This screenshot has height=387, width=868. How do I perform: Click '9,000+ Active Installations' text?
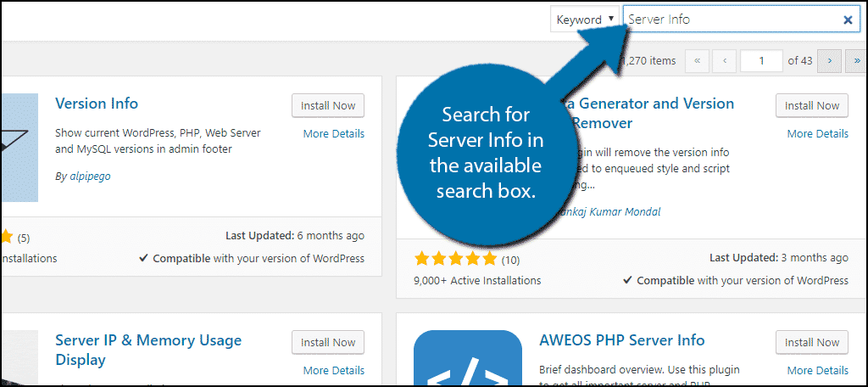[x=477, y=281]
